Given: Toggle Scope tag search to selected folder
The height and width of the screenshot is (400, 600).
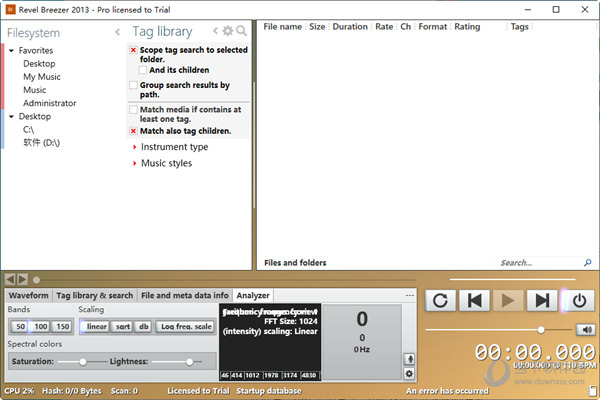Looking at the screenshot, I should pos(133,50).
